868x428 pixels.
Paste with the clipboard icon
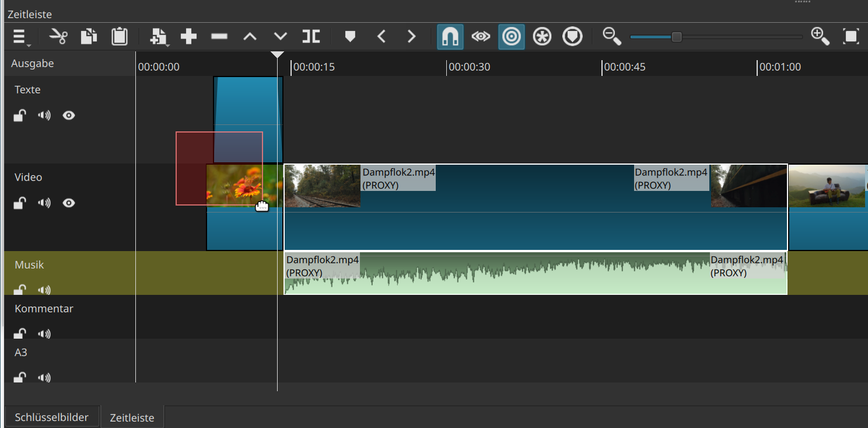point(120,37)
